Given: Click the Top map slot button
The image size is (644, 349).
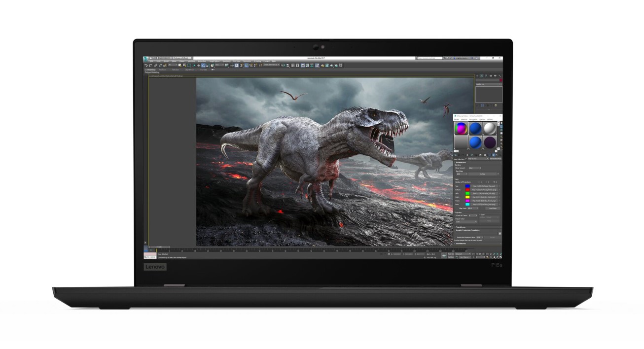Looking at the screenshot, I should click(x=484, y=186).
